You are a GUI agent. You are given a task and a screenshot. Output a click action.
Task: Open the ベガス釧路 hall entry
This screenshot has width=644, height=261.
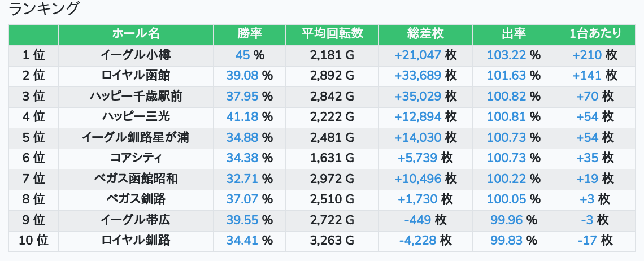[x=136, y=199]
